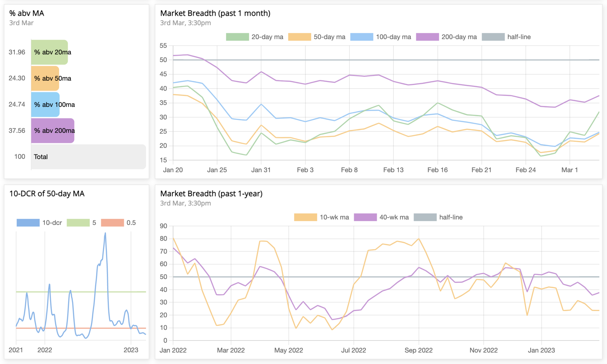Viewport: 607px width, 364px height.
Task: Click the '% abv 200ma' purple bar
Action: (x=53, y=130)
